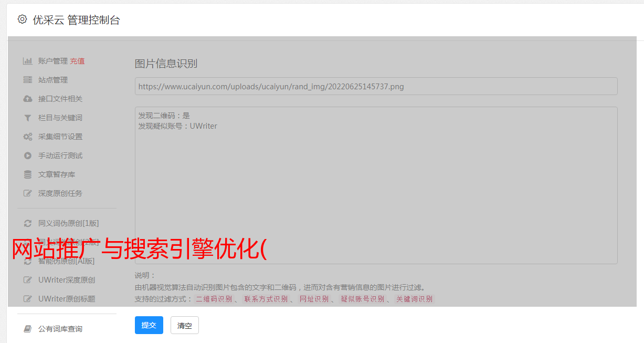Click the bar chart icon for 账户管理
Image resolution: width=644 pixels, height=343 pixels.
(27, 61)
